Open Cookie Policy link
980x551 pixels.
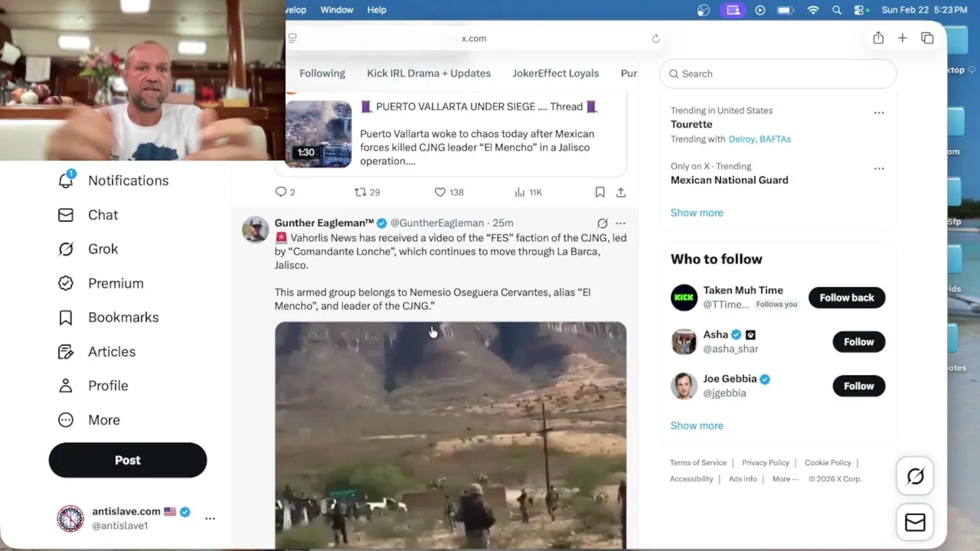coord(828,463)
